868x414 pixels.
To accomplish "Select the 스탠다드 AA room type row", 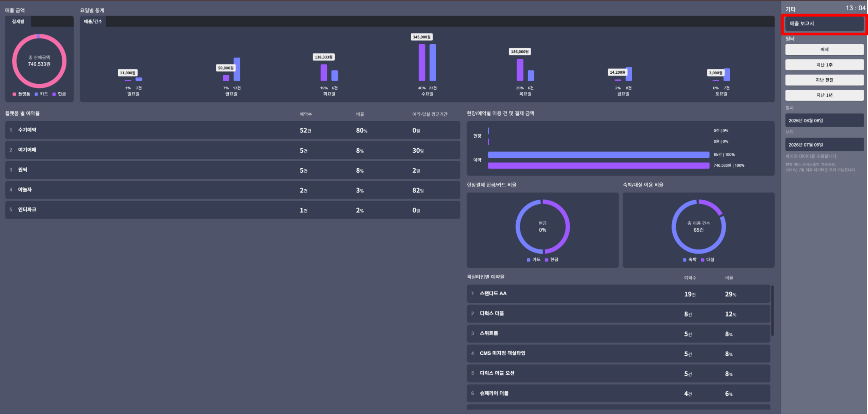I will click(618, 294).
